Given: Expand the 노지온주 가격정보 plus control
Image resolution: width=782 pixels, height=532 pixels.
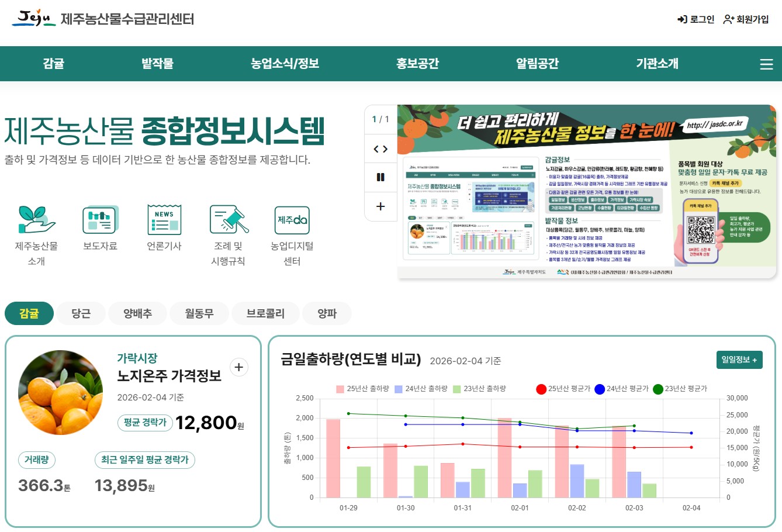Looking at the screenshot, I should [238, 367].
